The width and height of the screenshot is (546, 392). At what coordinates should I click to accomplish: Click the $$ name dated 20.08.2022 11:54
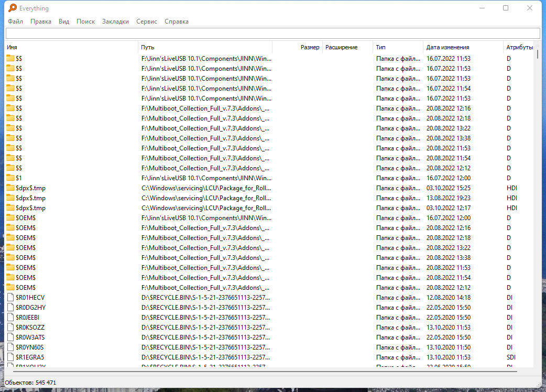tap(19, 158)
